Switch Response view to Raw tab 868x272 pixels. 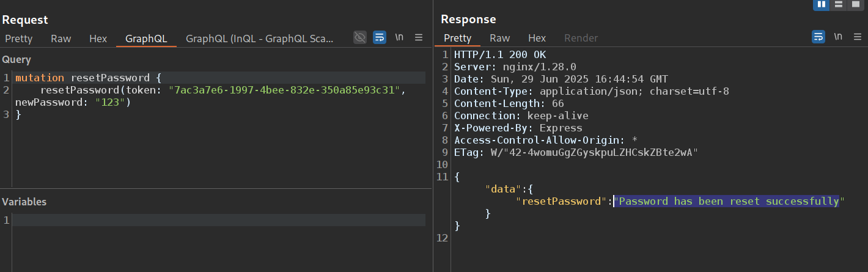click(x=499, y=38)
